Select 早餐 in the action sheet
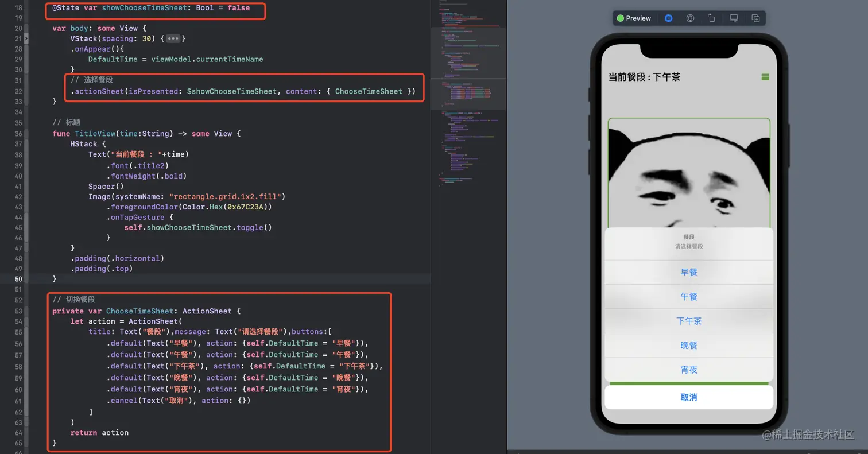 (689, 273)
